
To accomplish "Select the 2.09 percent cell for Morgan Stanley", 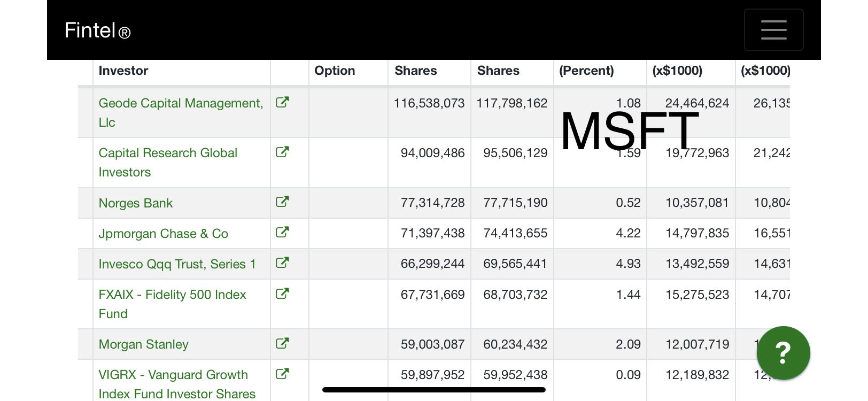I will coord(628,344).
